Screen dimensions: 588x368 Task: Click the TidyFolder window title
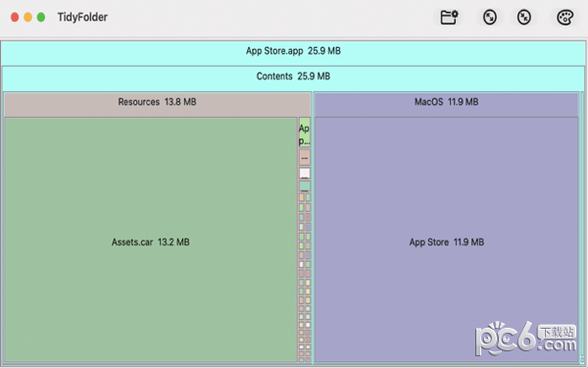point(82,18)
